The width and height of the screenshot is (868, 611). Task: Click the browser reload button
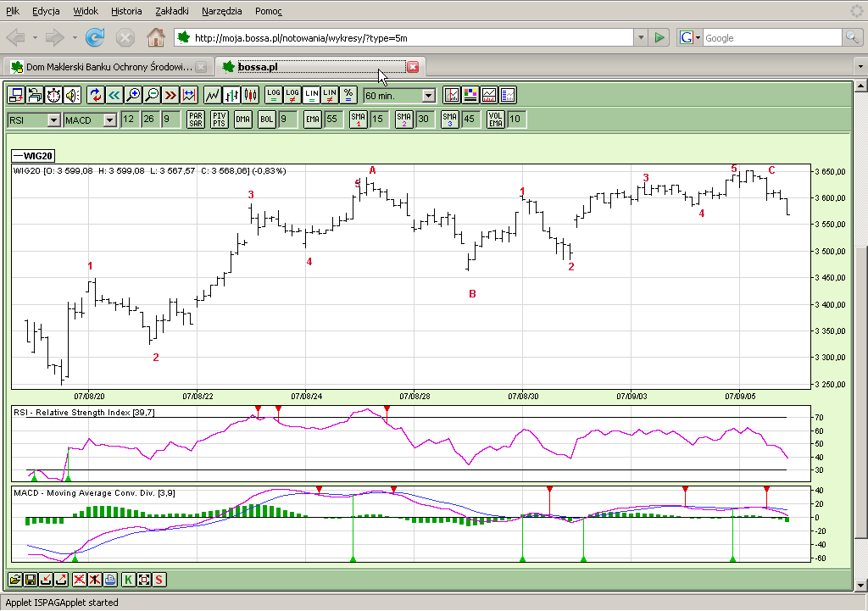pos(95,37)
